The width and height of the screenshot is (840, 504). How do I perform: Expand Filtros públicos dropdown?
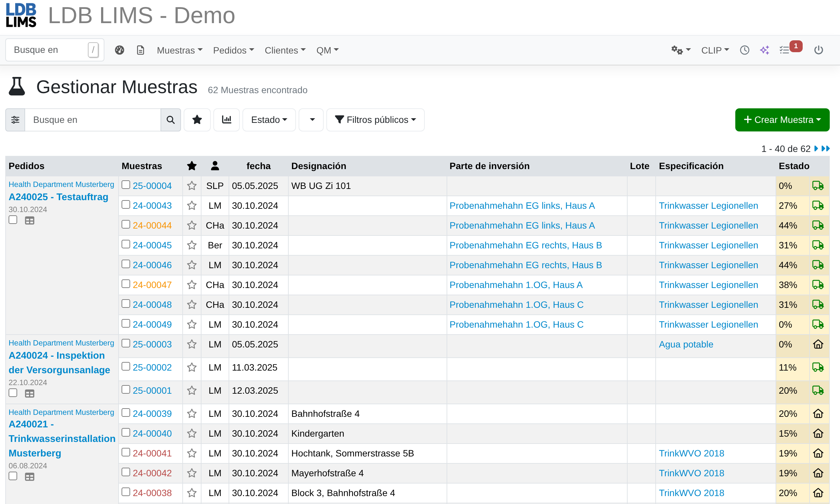tap(375, 120)
